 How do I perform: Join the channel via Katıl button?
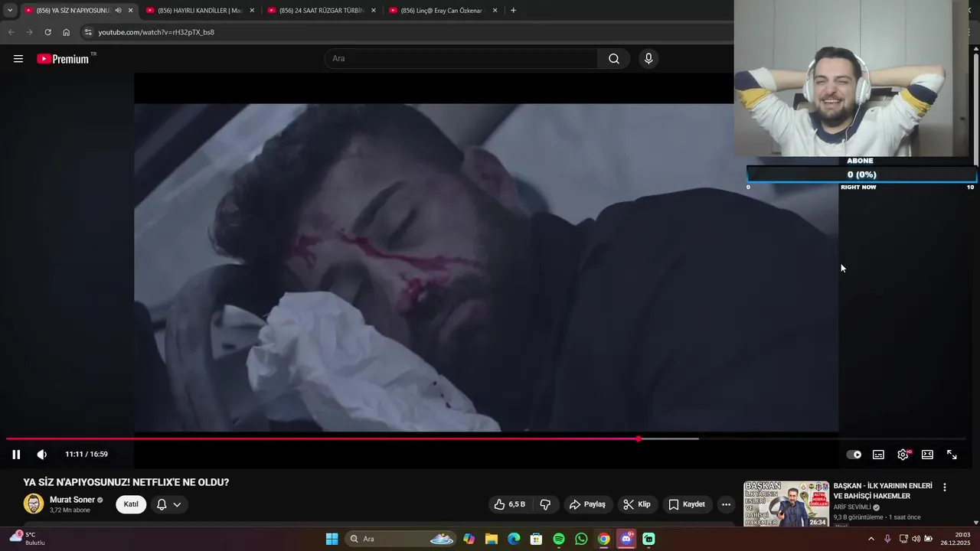(131, 504)
